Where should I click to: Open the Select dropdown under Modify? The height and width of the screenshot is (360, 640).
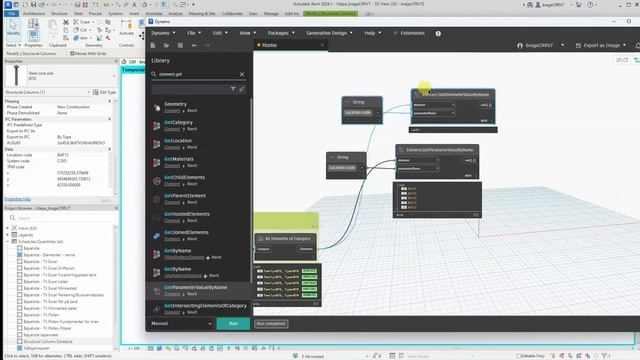point(13,45)
